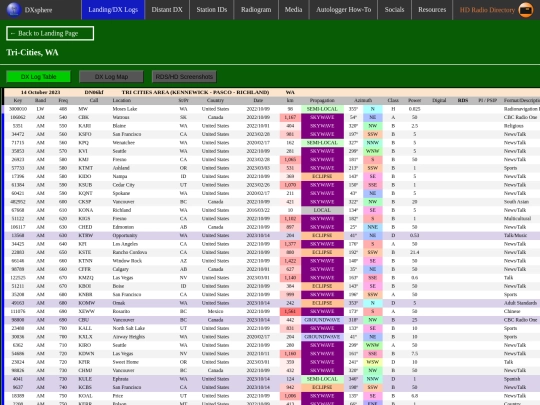Image resolution: width=540 pixels, height=405 pixels.
Task: Open the Resources menu item
Action: (432, 10)
